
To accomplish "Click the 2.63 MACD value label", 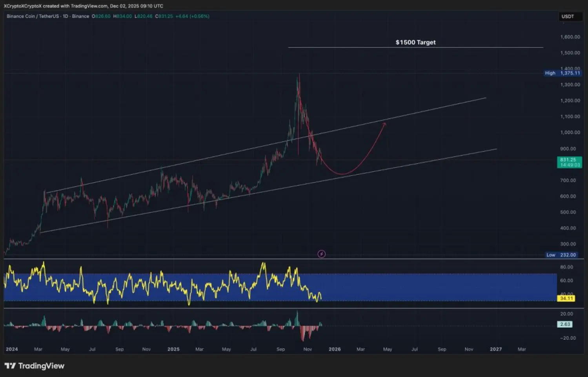I will 565,324.
